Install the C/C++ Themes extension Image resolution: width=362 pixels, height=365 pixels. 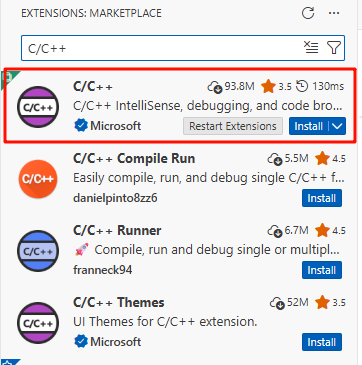pyautogui.click(x=322, y=342)
